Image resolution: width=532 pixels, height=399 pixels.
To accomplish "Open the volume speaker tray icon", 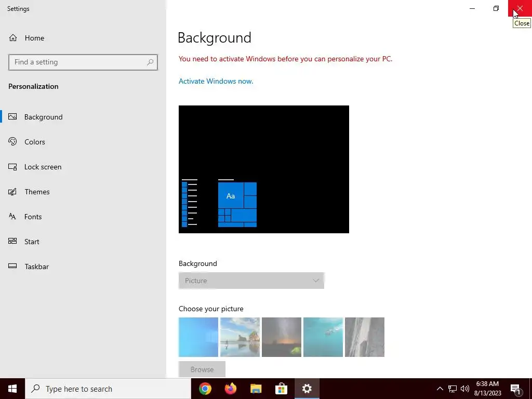I will point(465,389).
